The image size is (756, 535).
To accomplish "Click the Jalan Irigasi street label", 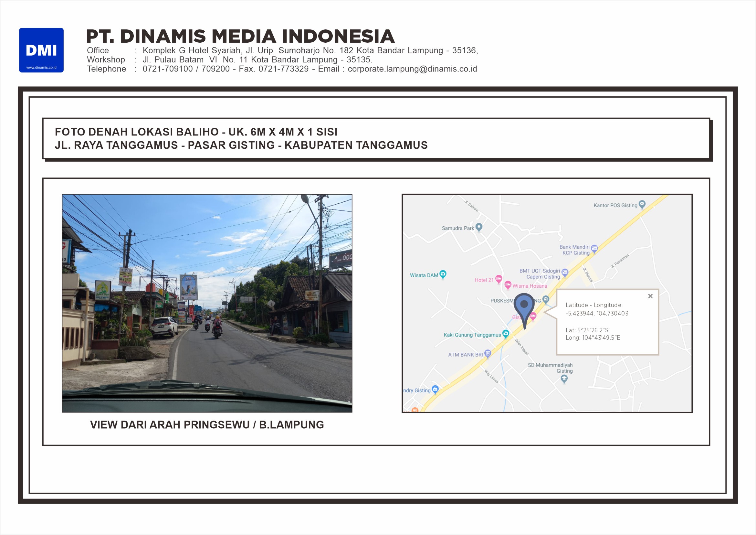I will point(521,347).
